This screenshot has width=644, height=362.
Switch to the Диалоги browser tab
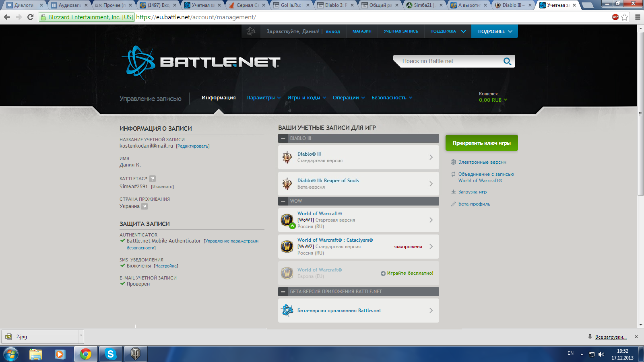click(x=24, y=5)
